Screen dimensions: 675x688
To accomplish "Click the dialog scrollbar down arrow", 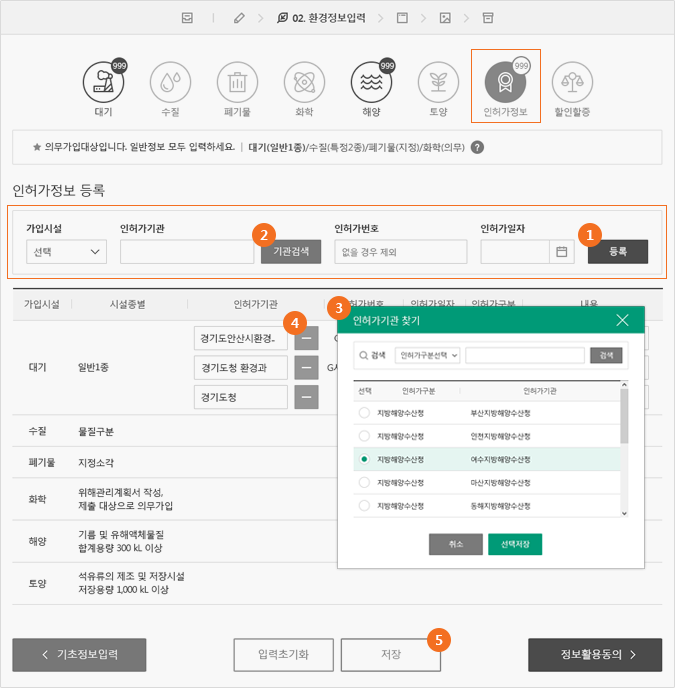I will (x=624, y=513).
